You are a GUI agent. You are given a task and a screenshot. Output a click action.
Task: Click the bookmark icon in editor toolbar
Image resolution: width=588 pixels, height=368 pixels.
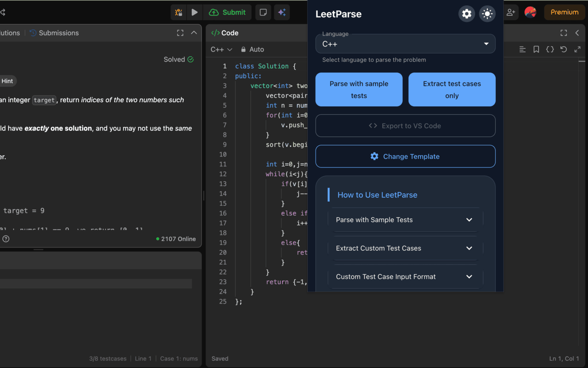point(536,49)
